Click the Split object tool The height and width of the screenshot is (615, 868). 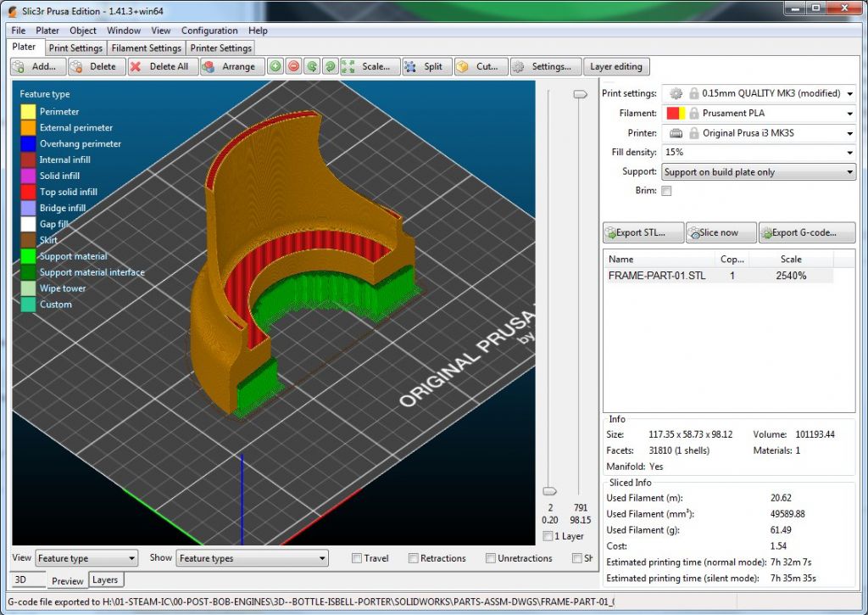click(427, 66)
